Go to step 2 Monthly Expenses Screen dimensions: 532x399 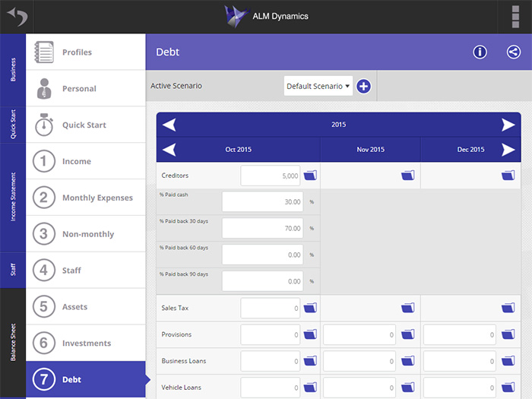coord(85,198)
